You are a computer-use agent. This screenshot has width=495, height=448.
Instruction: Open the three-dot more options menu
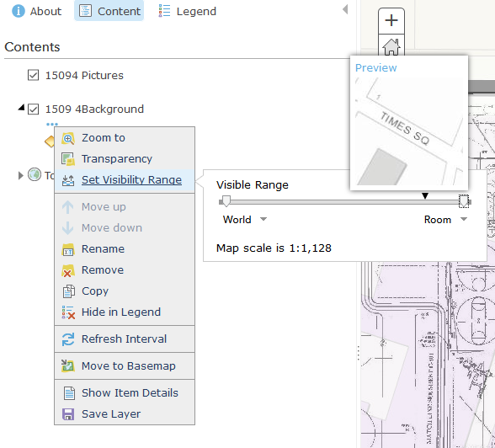tap(52, 124)
